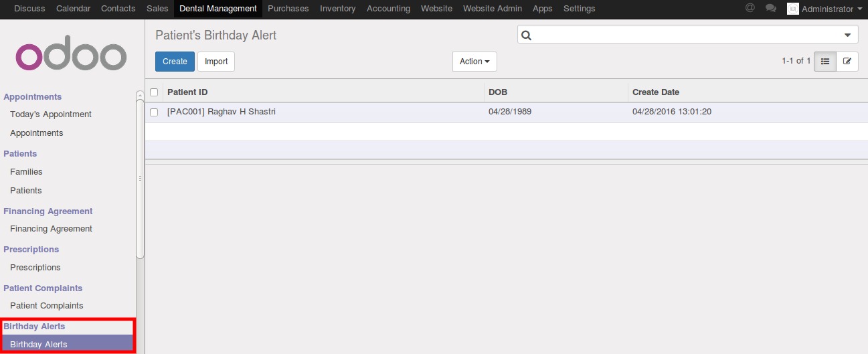Open search options dropdown arrow
868x354 pixels.
(x=848, y=35)
